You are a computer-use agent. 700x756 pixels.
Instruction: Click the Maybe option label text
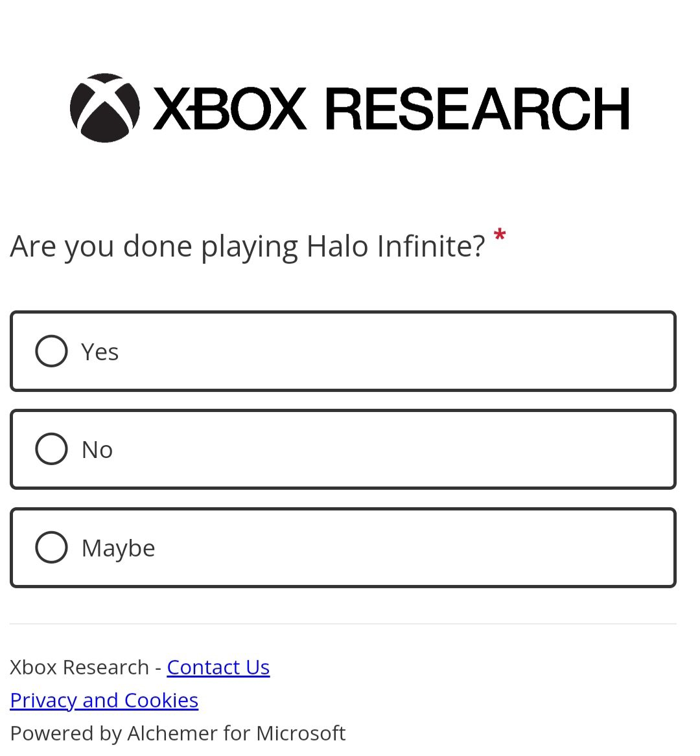[118, 548]
